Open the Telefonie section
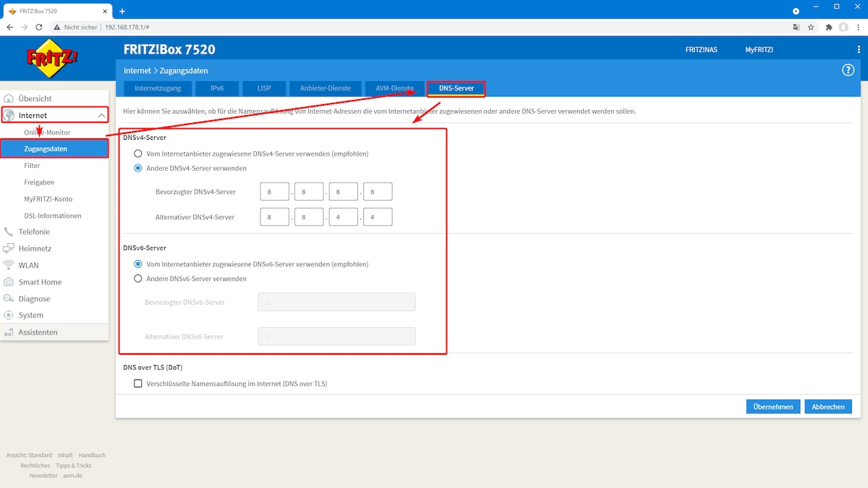Viewport: 868px width, 488px height. (x=35, y=232)
